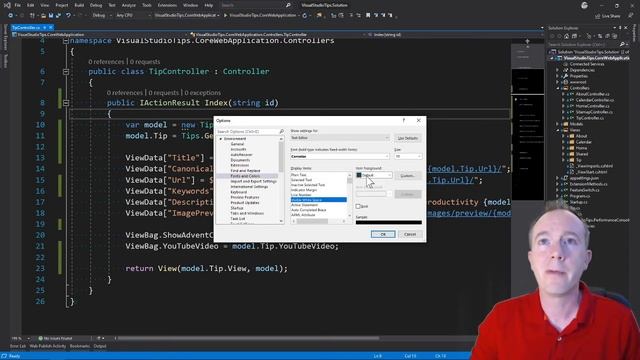Open the Extensions menu
The width and height of the screenshot is (640, 360).
(x=167, y=5)
